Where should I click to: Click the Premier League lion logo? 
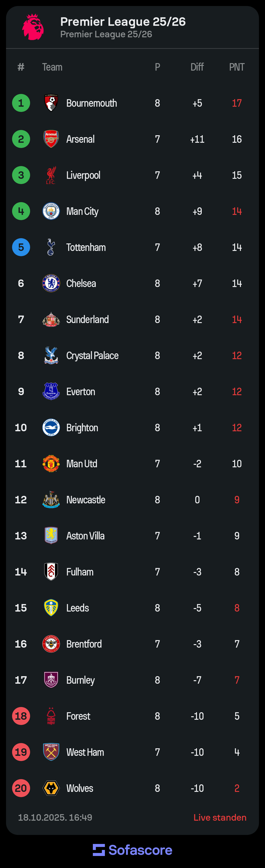[33, 27]
